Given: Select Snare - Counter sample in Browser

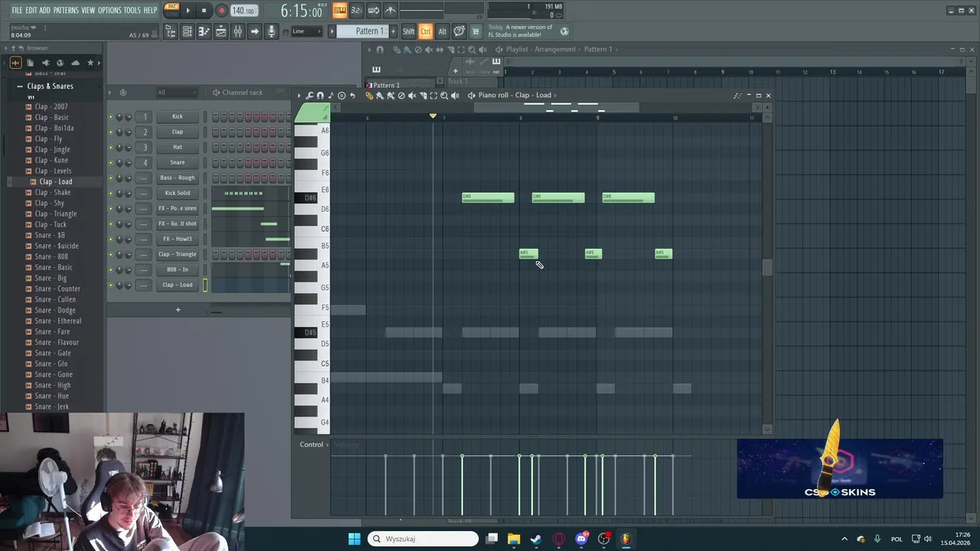Looking at the screenshot, I should click(x=57, y=289).
